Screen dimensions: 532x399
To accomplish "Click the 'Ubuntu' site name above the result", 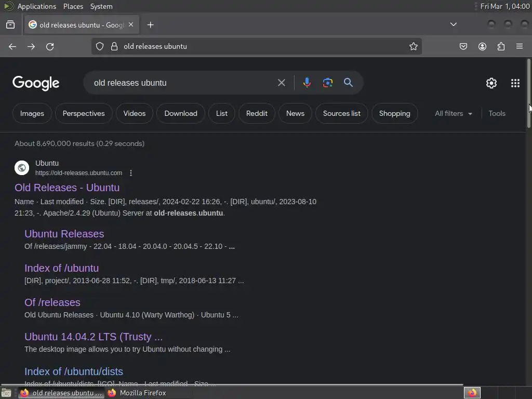I will tap(47, 163).
